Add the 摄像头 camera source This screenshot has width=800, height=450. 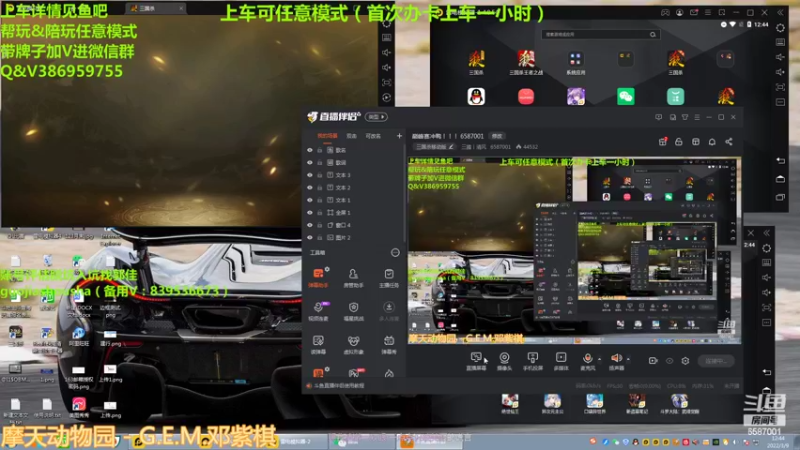click(x=504, y=361)
